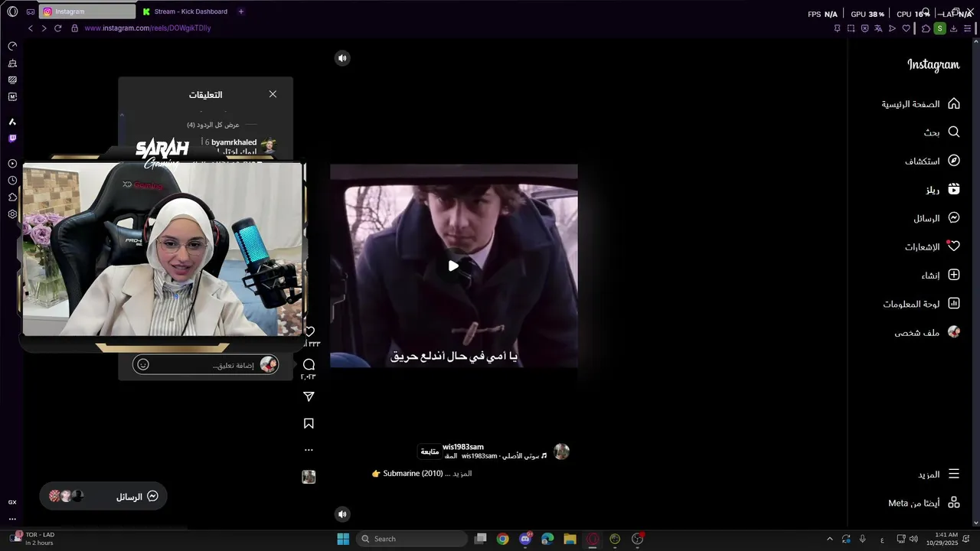
Task: Open the GX Corner gamepad icon
Action: point(31,11)
